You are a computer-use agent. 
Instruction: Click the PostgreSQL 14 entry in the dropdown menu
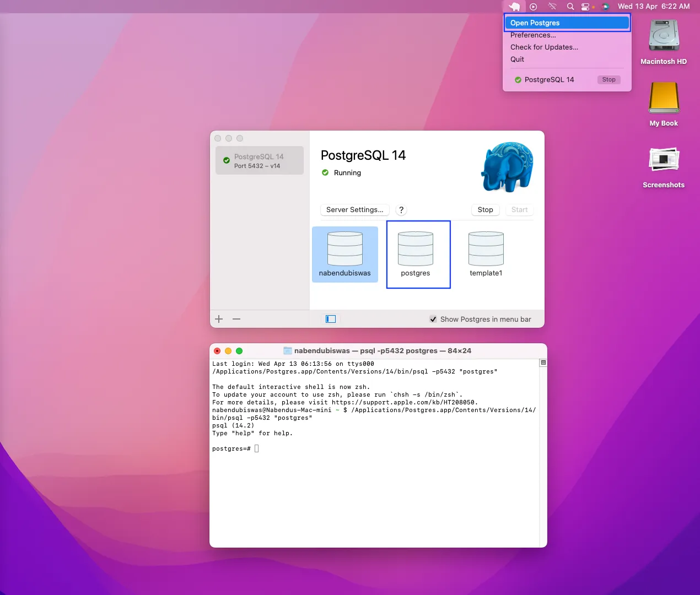click(x=549, y=79)
